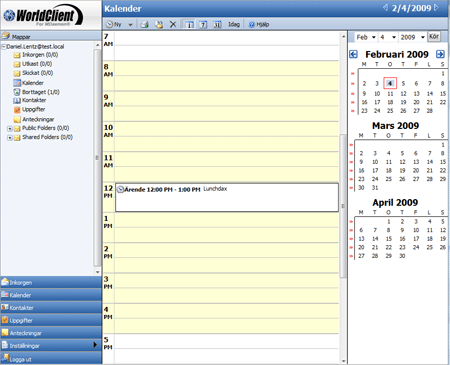Viewport: 450px width, 365px height.
Task: Click April 2009 month heading
Action: click(x=395, y=202)
